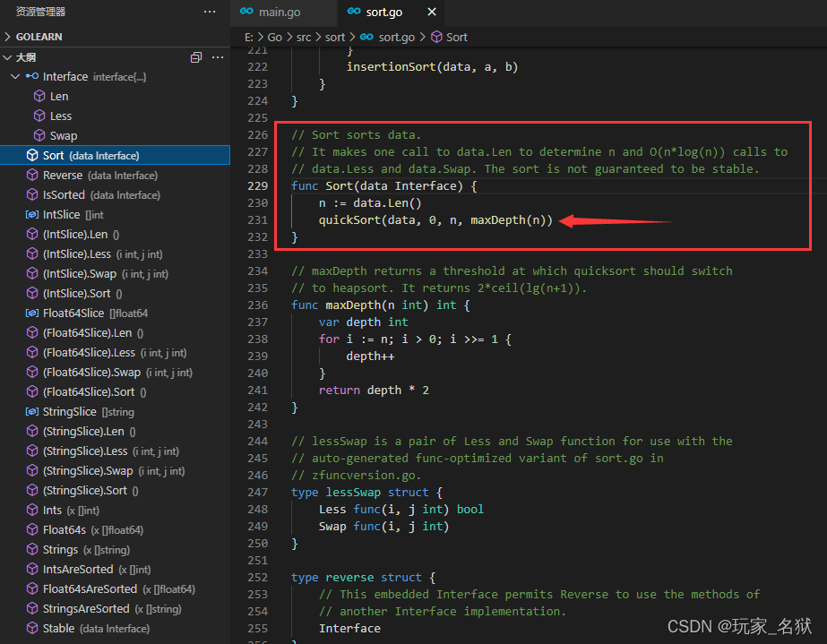Click the Interface symbol icon in outline

[32, 76]
